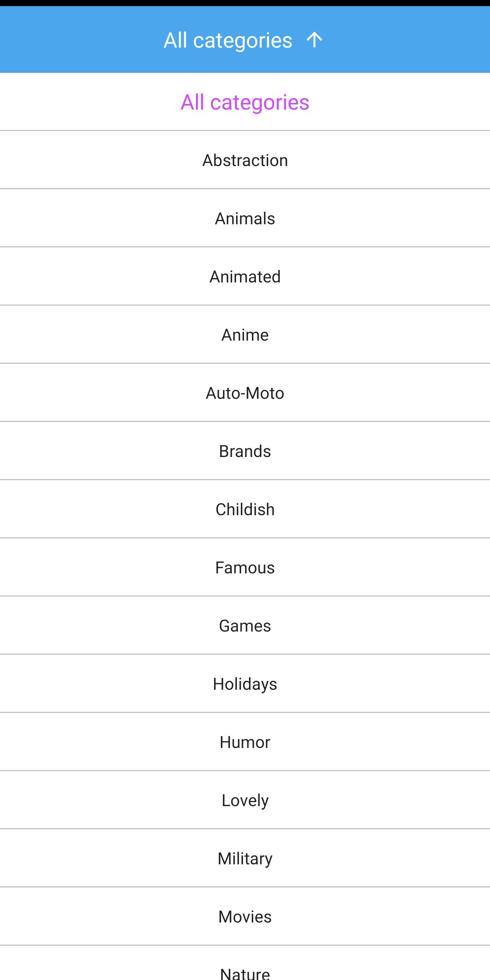Open the Childish category

point(245,509)
